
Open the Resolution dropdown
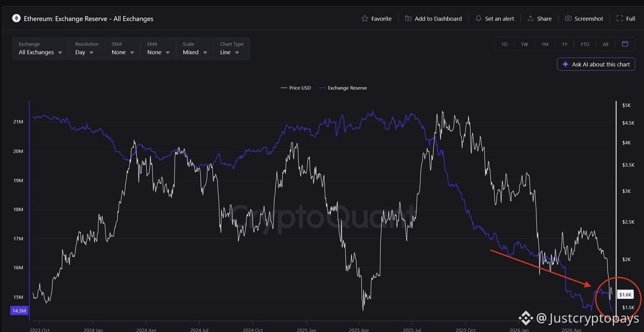click(86, 48)
